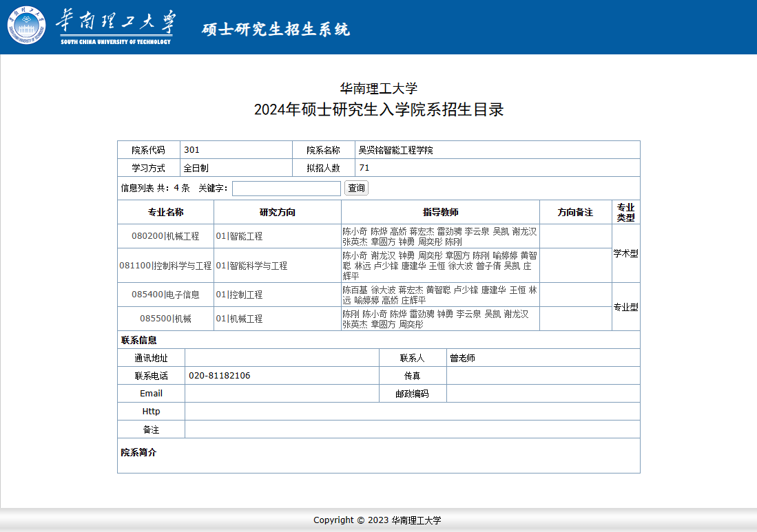Click the page title 2024年硕士研究生入学院系招生目录
Viewport: 757px width, 532px height.
coord(379,109)
